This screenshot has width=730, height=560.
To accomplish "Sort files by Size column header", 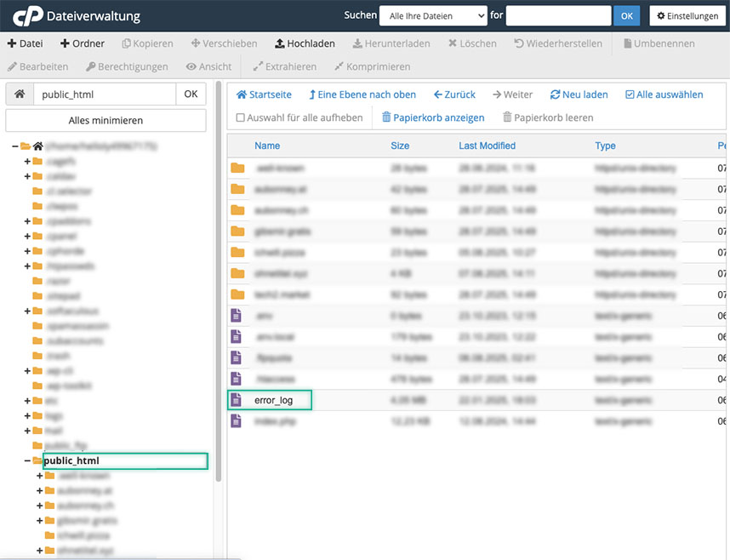I will pyautogui.click(x=400, y=146).
